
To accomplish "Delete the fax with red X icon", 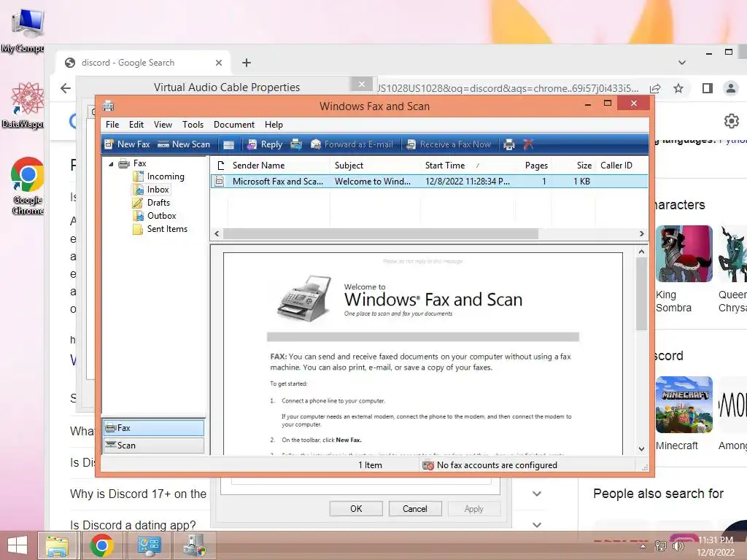I will point(528,144).
